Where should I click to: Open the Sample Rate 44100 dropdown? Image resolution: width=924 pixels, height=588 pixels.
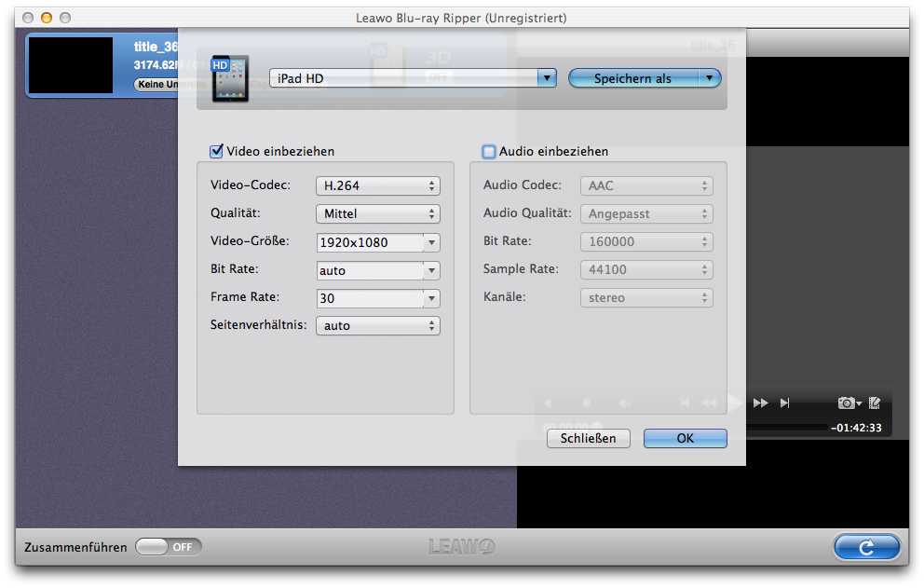point(646,269)
